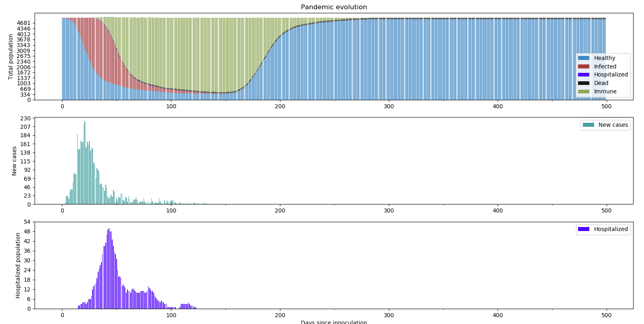Click the 'Total population' y-axis label
The image size is (644, 324).
click(11, 57)
